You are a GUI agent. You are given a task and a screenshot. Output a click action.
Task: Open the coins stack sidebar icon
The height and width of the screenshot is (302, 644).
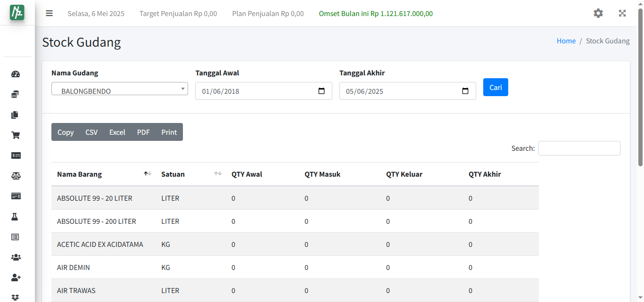16,95
